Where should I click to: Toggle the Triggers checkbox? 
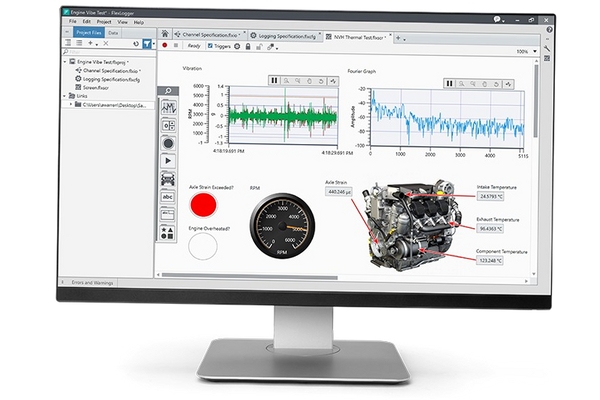[x=210, y=46]
